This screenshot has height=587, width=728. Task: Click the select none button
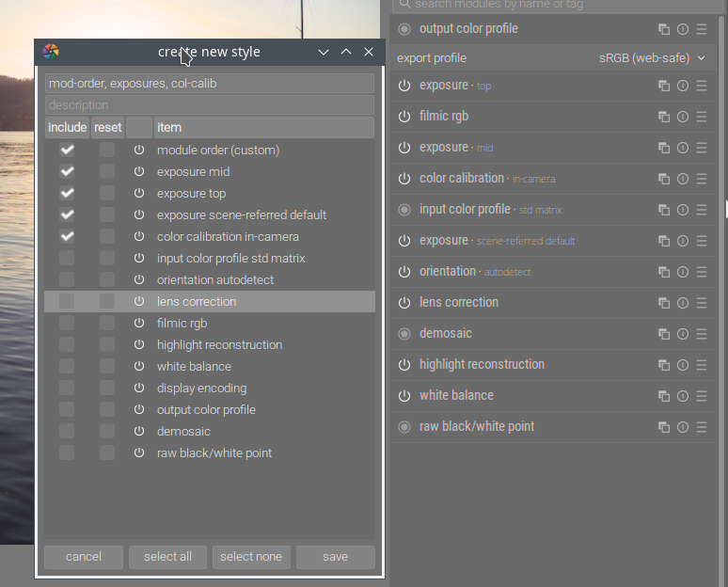[x=251, y=557]
